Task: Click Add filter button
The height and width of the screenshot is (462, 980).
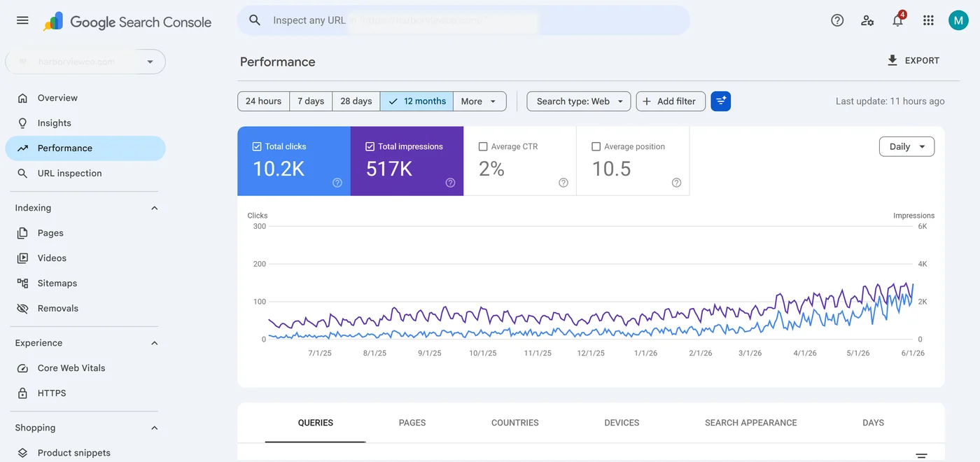Action: pos(671,101)
